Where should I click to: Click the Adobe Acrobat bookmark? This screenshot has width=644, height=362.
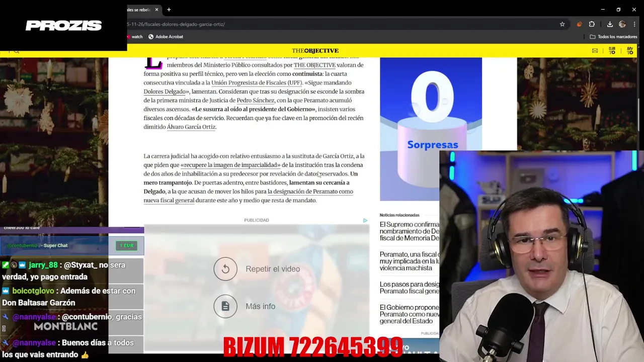[x=166, y=37]
